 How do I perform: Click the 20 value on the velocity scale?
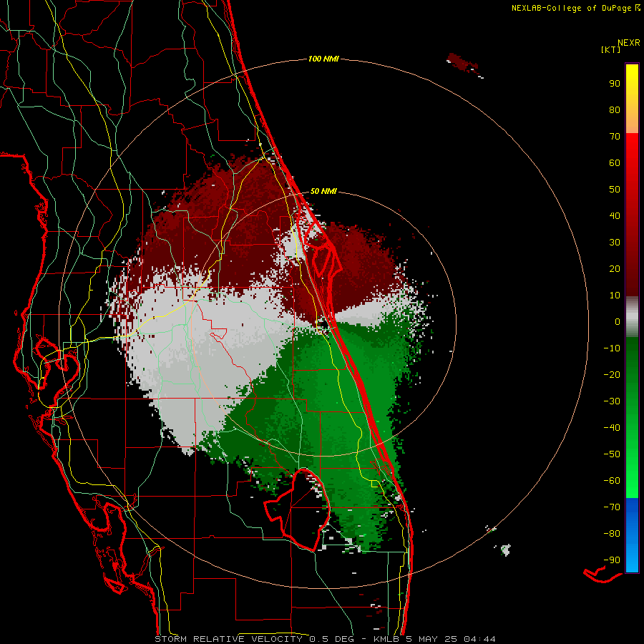click(x=615, y=268)
